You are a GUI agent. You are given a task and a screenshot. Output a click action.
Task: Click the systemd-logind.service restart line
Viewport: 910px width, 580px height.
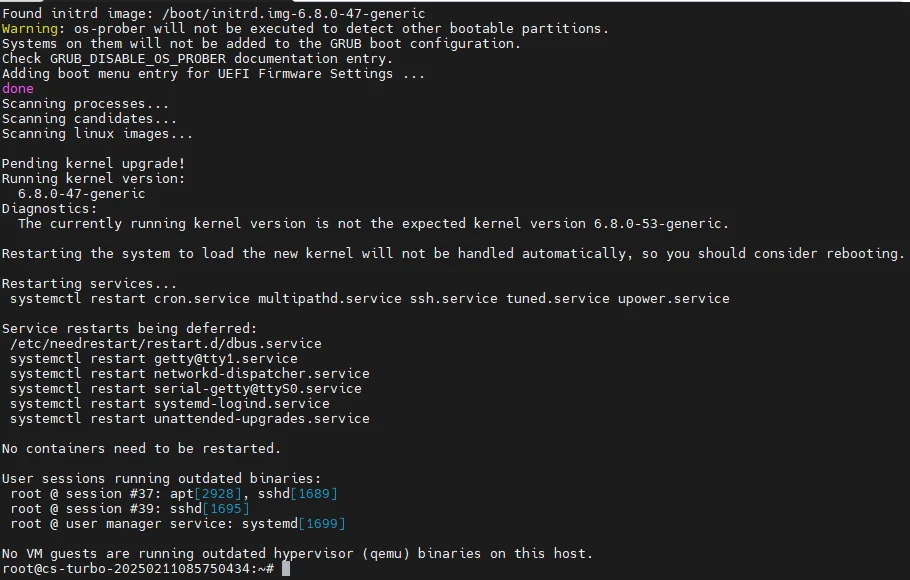click(x=170, y=403)
